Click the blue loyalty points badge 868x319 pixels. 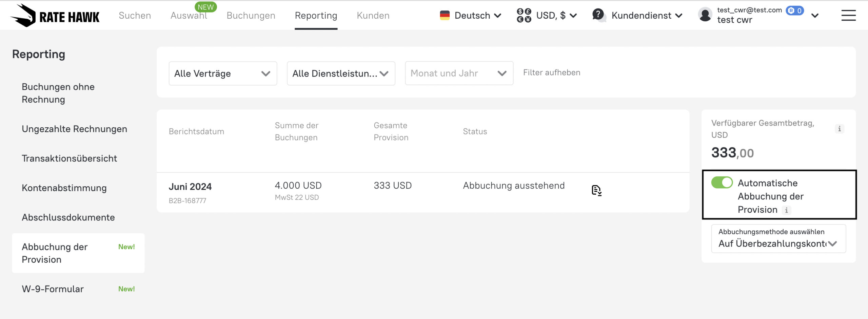pyautogui.click(x=795, y=10)
